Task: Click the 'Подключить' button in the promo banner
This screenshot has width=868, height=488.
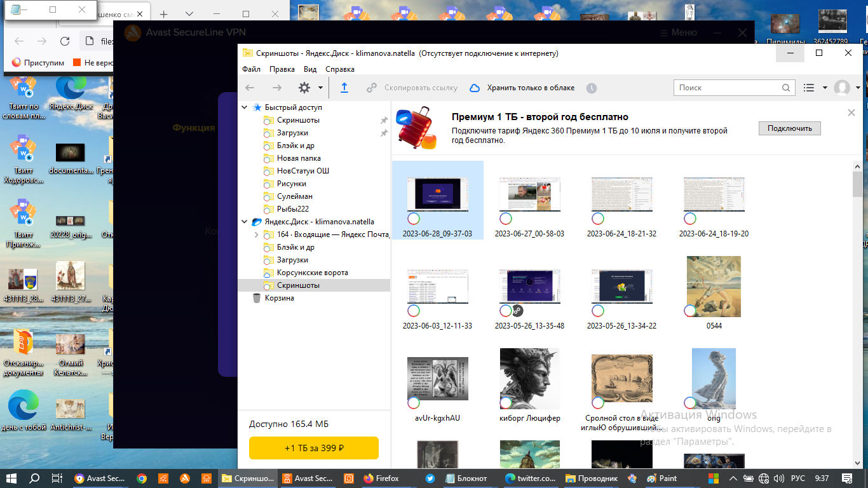Action: (790, 128)
